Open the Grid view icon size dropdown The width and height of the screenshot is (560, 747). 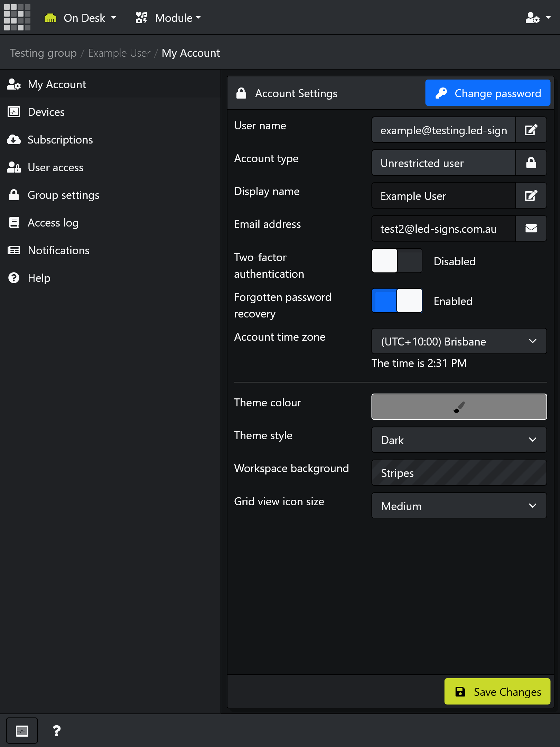tap(459, 506)
